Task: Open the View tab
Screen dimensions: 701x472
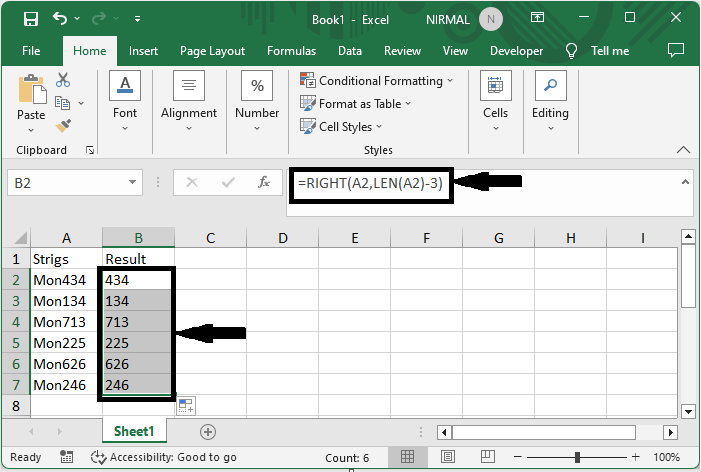Action: 455,51
